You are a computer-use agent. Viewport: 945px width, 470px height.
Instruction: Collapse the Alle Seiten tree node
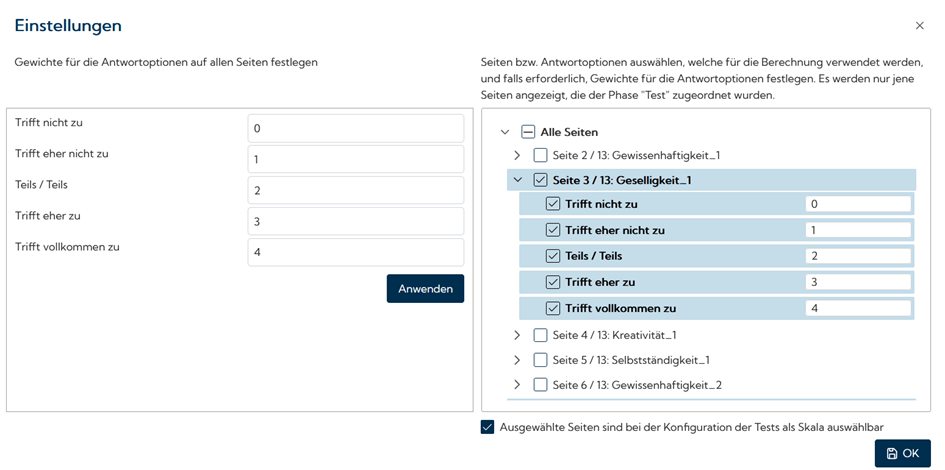coord(505,132)
